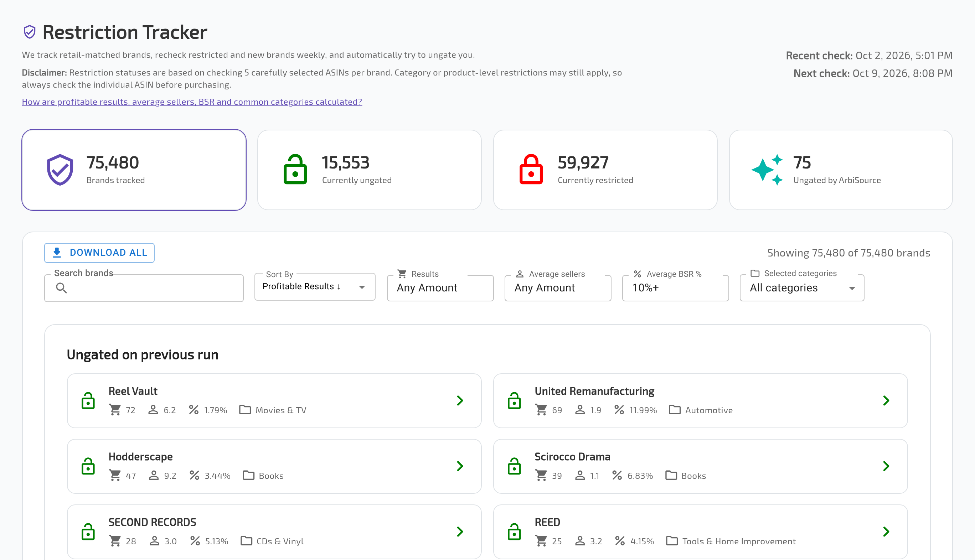Expand Scirocco Drama with its chevron arrow
The width and height of the screenshot is (975, 560).
pos(886,466)
